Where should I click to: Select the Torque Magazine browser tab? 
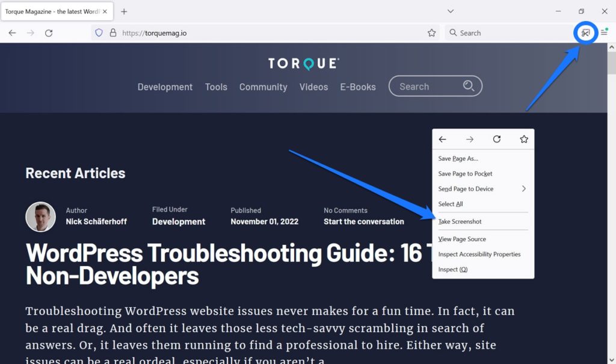click(57, 12)
